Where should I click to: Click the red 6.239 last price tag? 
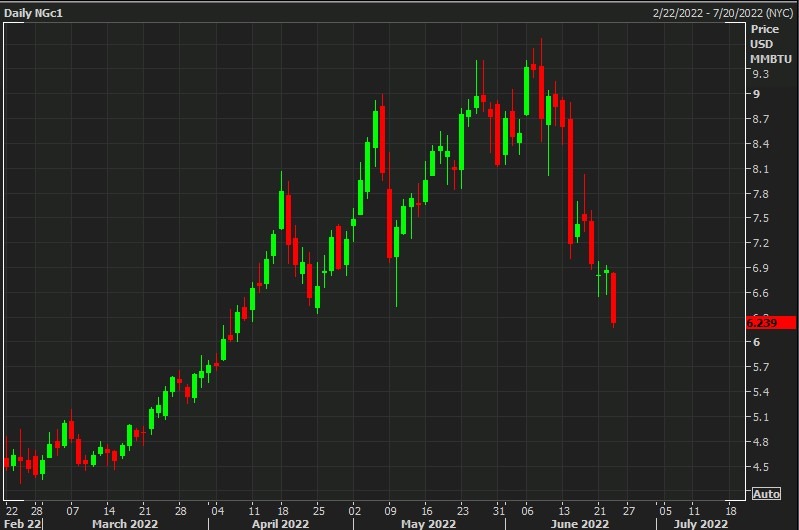770,323
